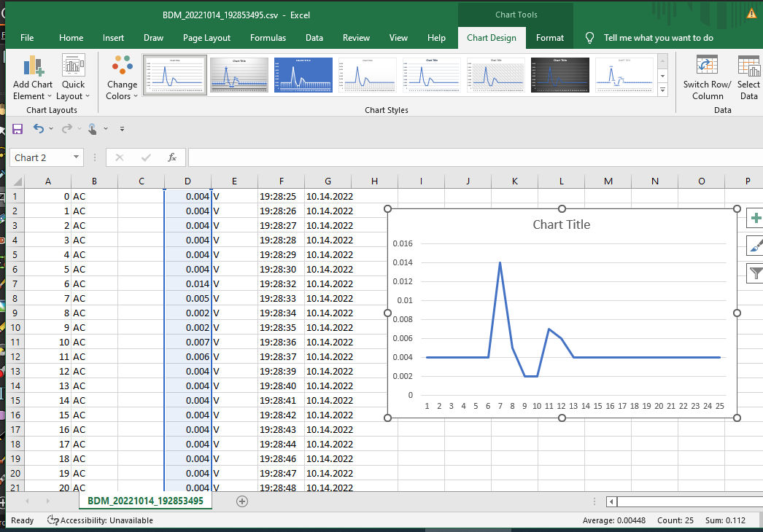Apply the blue background chart style
This screenshot has height=532, width=763.
303,74
